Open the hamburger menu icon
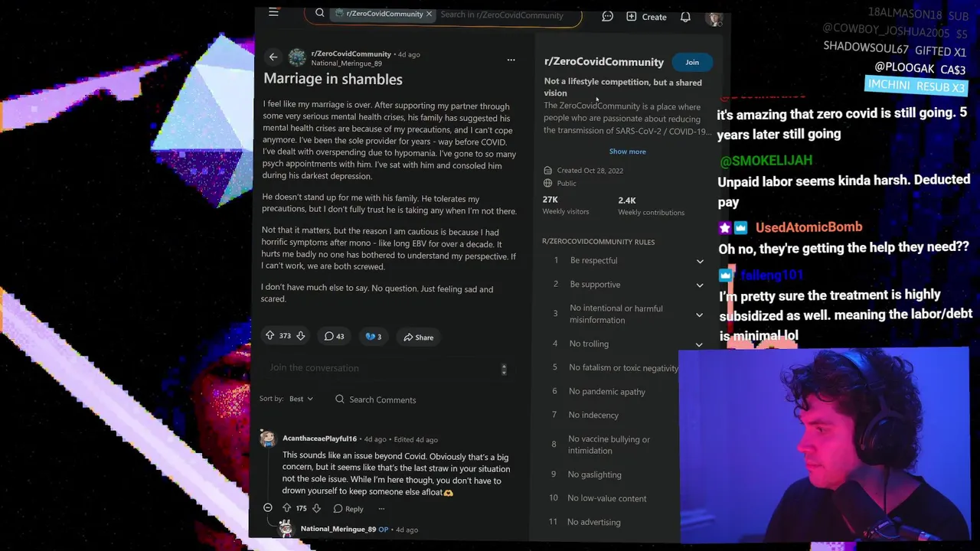The height and width of the screenshot is (551, 980). [273, 12]
